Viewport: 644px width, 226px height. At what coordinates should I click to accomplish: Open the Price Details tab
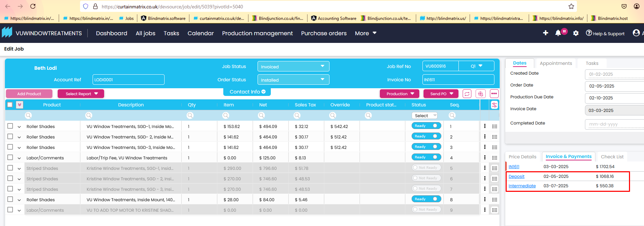click(x=522, y=157)
